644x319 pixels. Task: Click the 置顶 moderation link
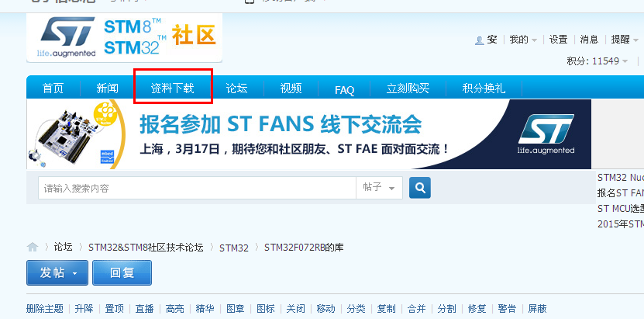click(115, 309)
